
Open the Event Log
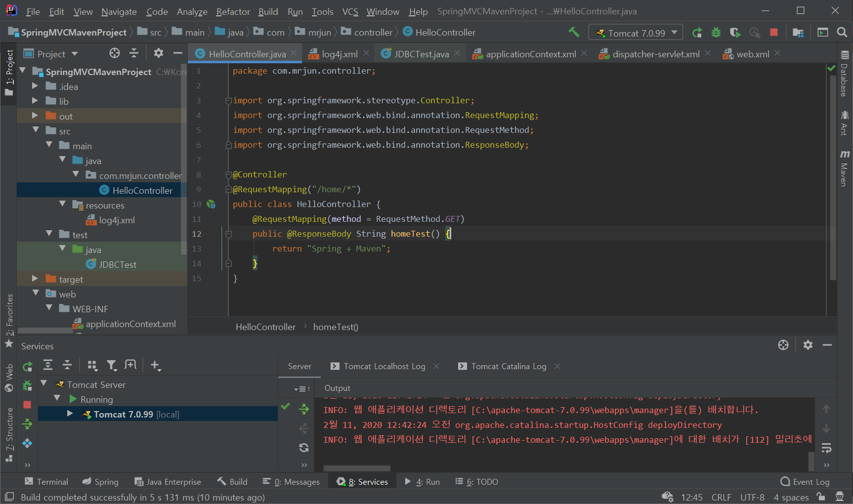pos(805,482)
